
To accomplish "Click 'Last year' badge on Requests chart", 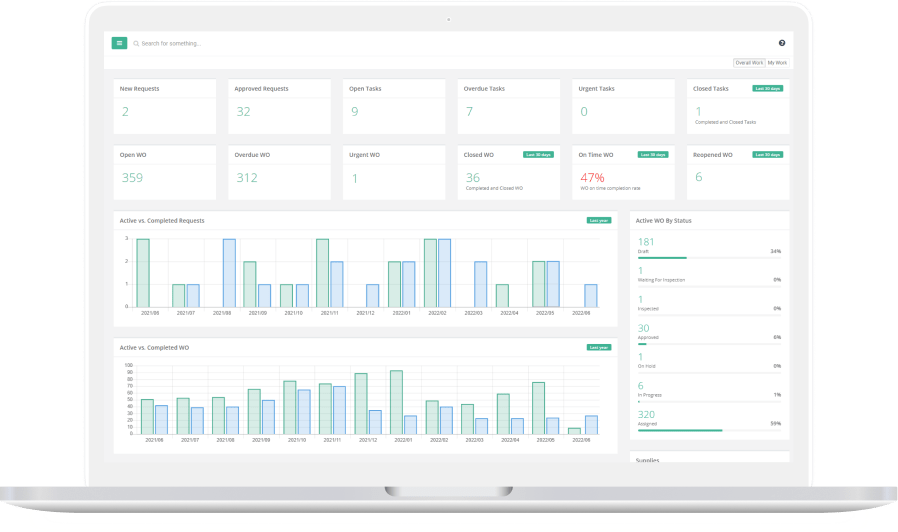I will point(598,220).
